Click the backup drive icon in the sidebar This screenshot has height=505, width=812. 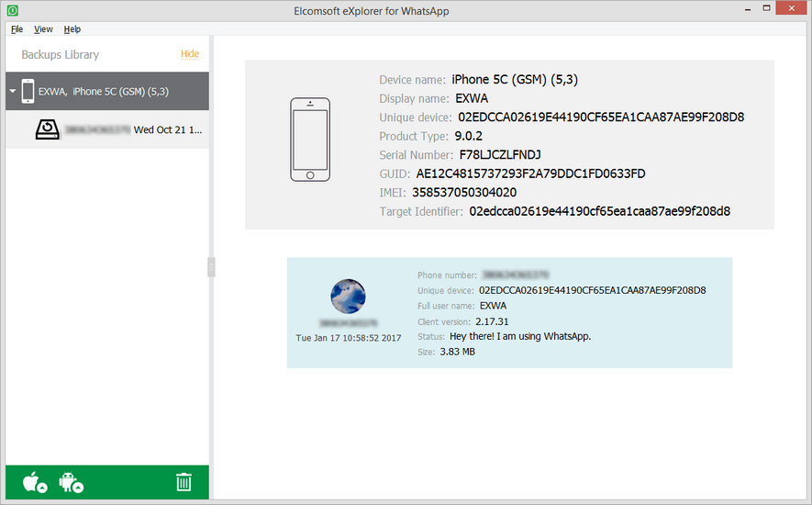coord(47,129)
